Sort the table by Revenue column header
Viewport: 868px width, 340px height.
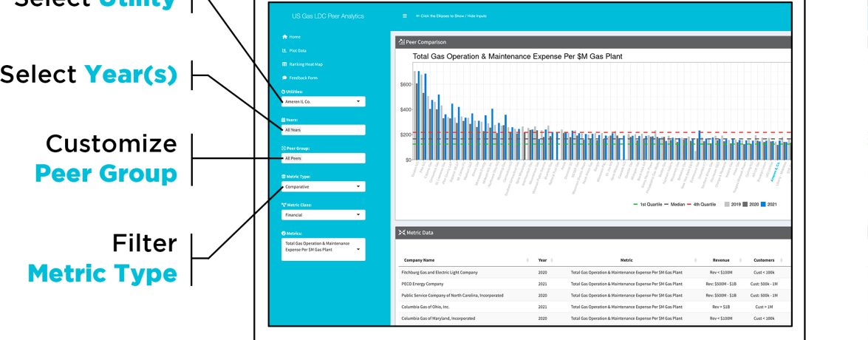point(721,260)
